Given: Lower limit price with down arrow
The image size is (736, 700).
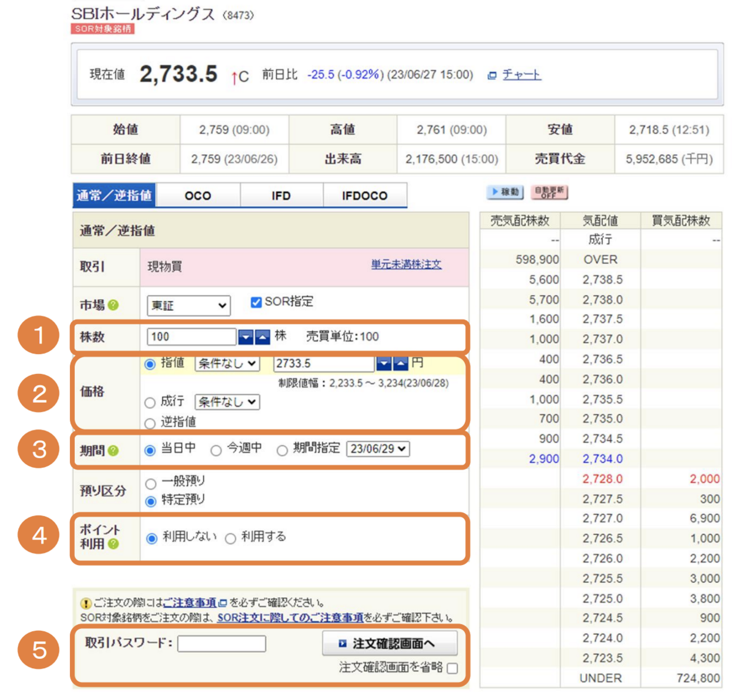Looking at the screenshot, I should point(383,363).
